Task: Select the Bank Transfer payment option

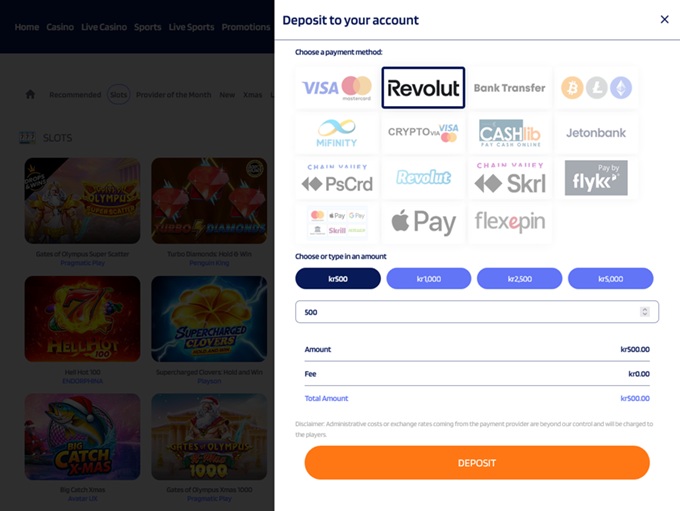Action: 509,88
